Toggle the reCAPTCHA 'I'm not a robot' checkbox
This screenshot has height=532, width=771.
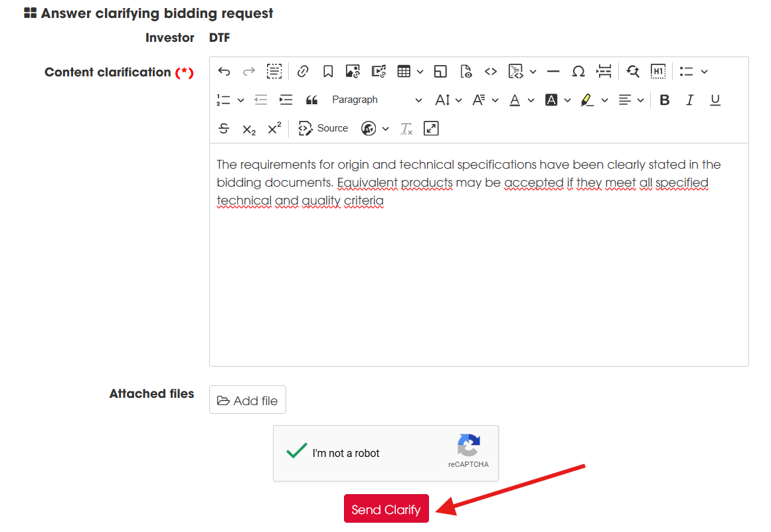point(296,452)
